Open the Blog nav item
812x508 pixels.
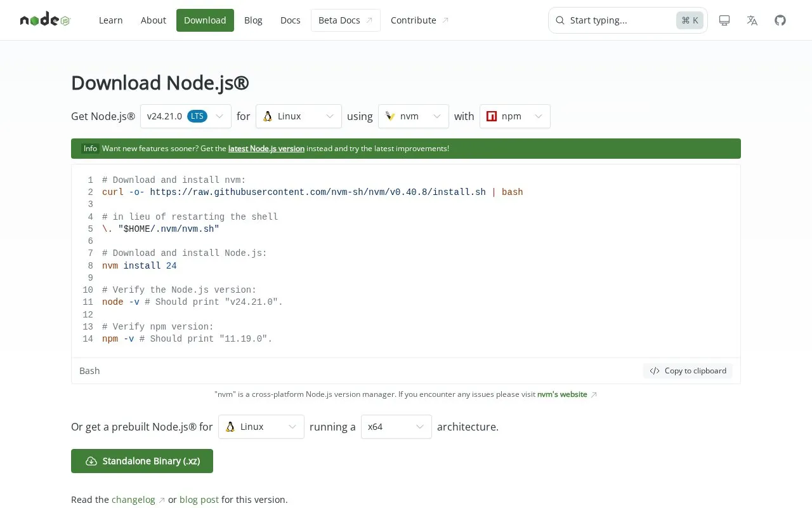(x=253, y=20)
